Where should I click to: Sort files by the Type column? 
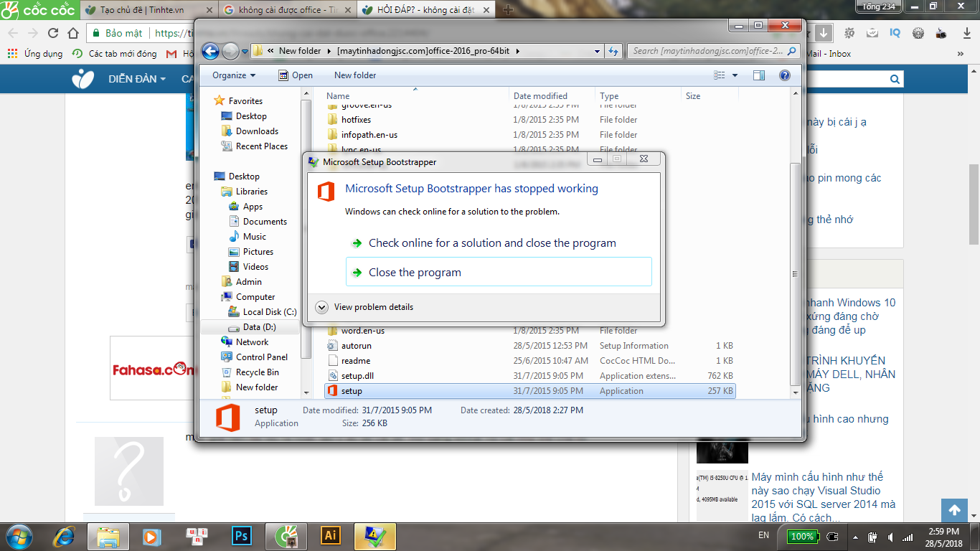pos(609,96)
